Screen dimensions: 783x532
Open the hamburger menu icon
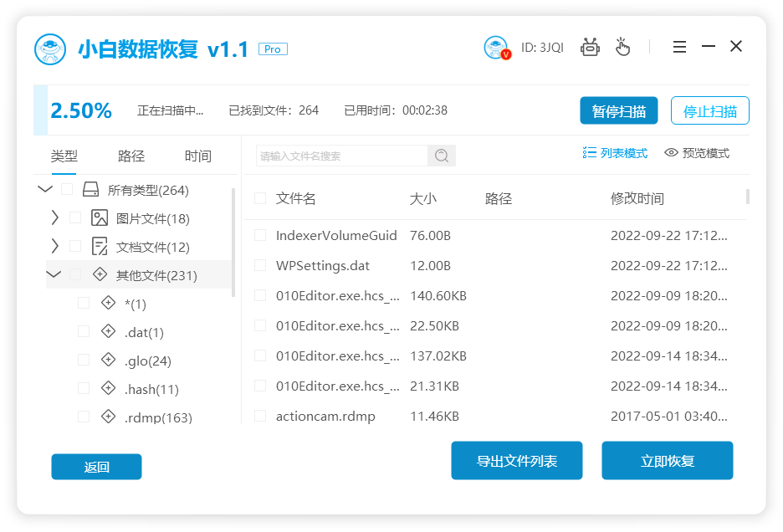tap(680, 47)
